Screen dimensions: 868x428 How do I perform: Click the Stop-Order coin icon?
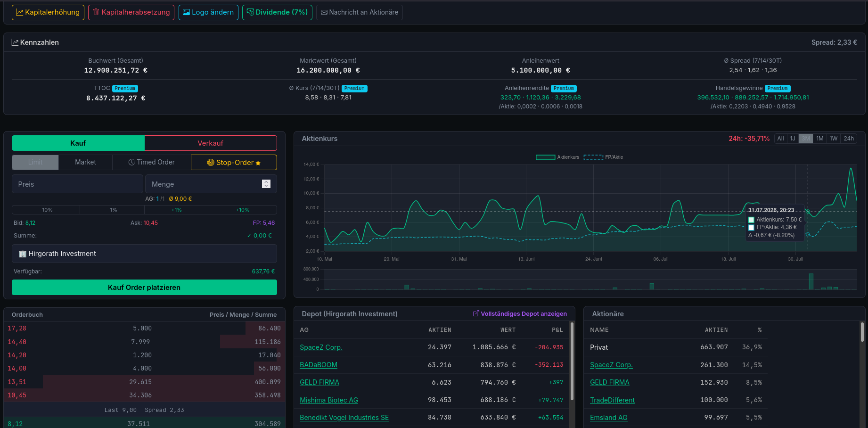click(x=211, y=163)
